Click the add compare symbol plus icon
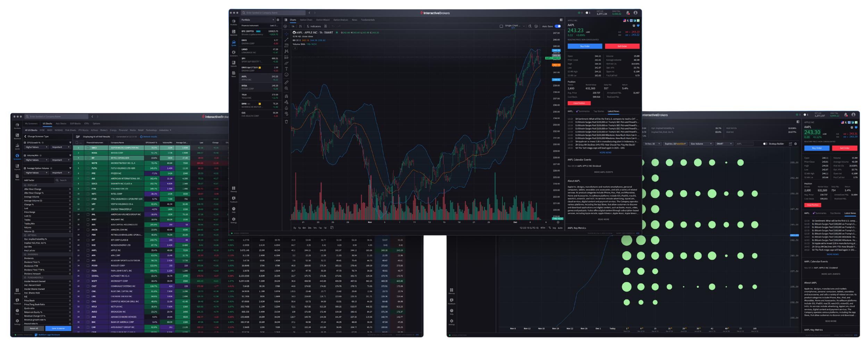The height and width of the screenshot is (347, 868). (x=285, y=26)
